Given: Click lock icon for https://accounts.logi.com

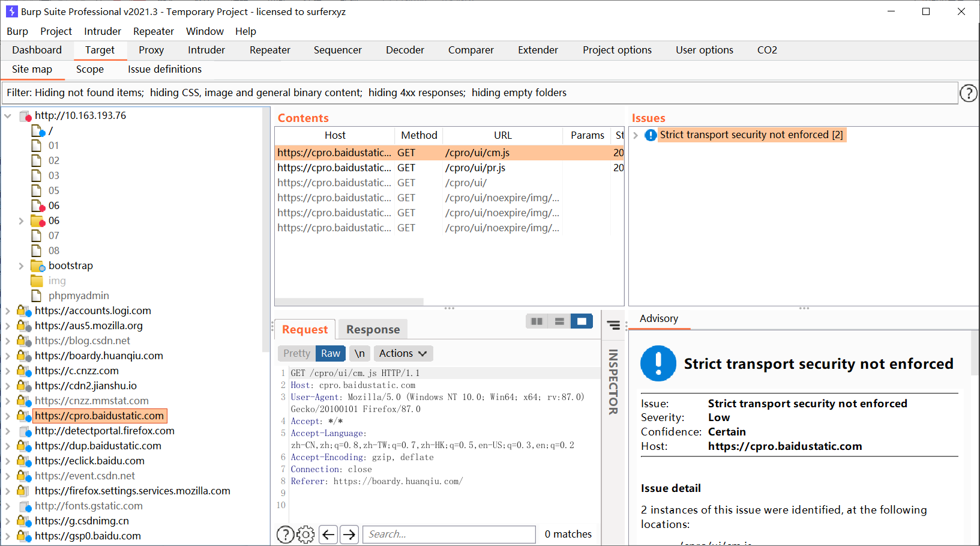Looking at the screenshot, I should tap(23, 311).
